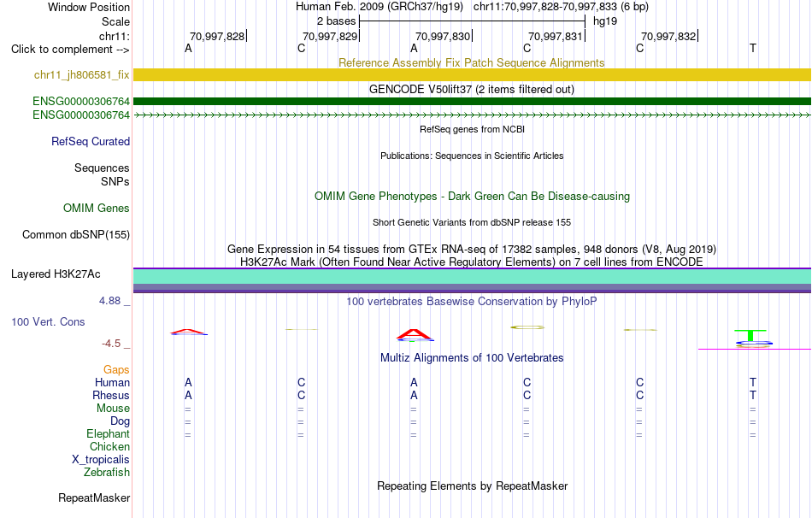Viewport: 812px width, 518px height.
Task: Click the Elephant species label
Action: pos(109,433)
